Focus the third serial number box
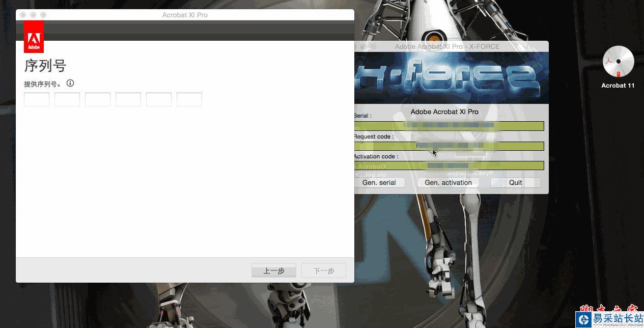 coord(98,99)
